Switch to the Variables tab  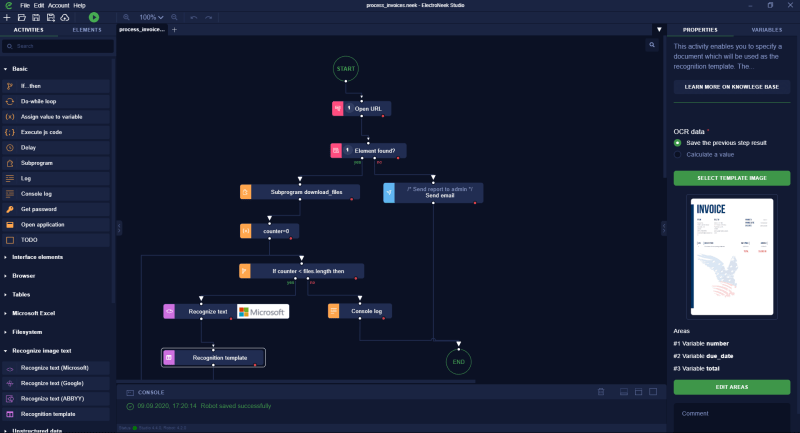pyautogui.click(x=766, y=30)
